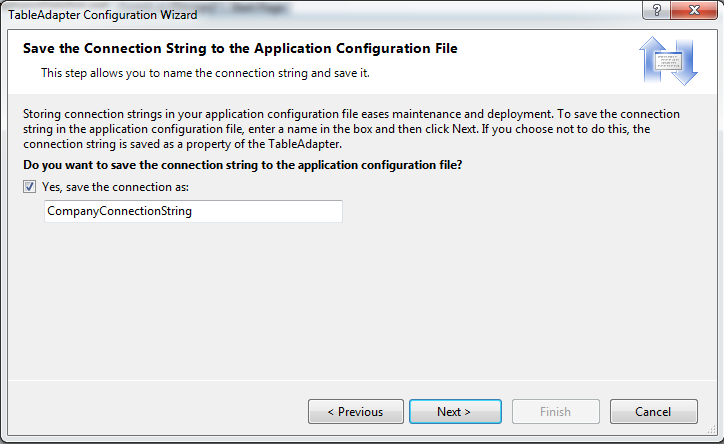Click the table sheet in header graphic
Screen dimensions: 724x444
[x=667, y=62]
